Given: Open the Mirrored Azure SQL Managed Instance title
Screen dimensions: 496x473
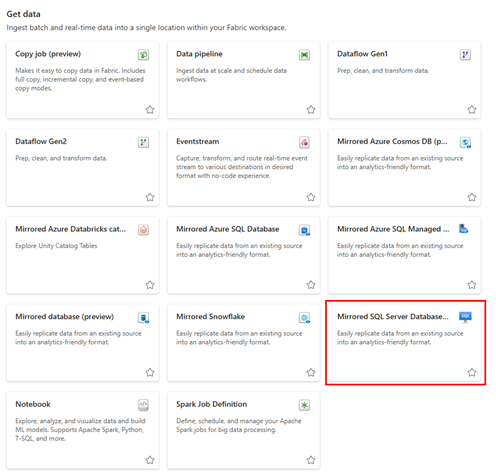Looking at the screenshot, I should (393, 229).
